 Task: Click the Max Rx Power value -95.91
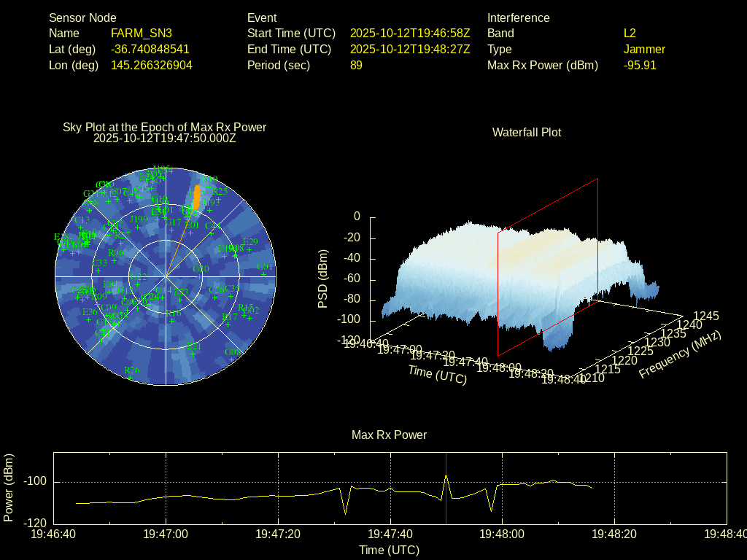640,66
